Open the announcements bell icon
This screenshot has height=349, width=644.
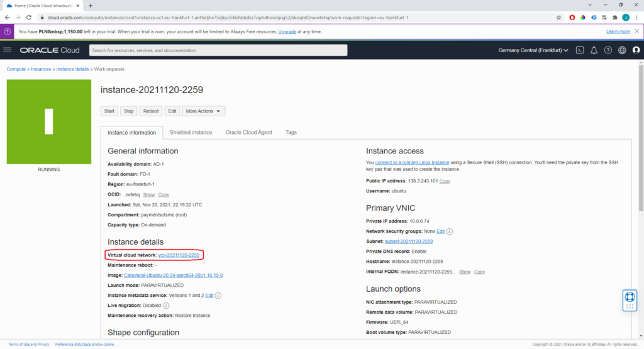594,50
